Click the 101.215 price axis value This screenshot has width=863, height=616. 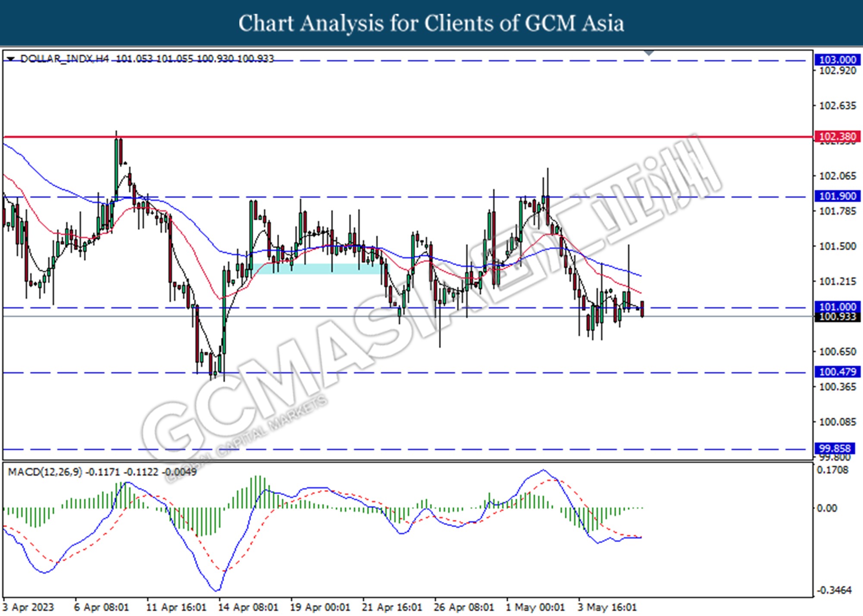838,282
